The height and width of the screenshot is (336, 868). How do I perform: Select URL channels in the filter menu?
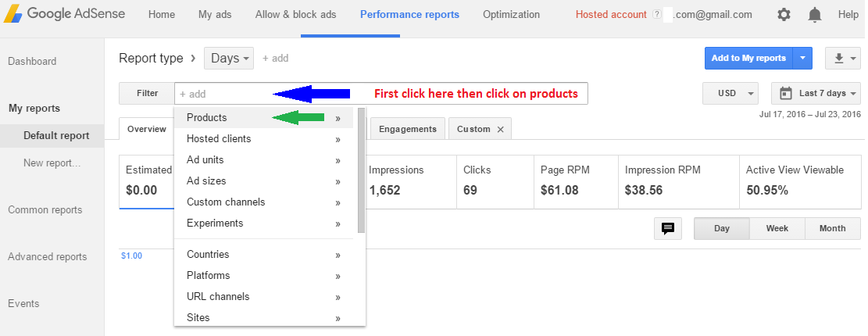[x=263, y=296]
